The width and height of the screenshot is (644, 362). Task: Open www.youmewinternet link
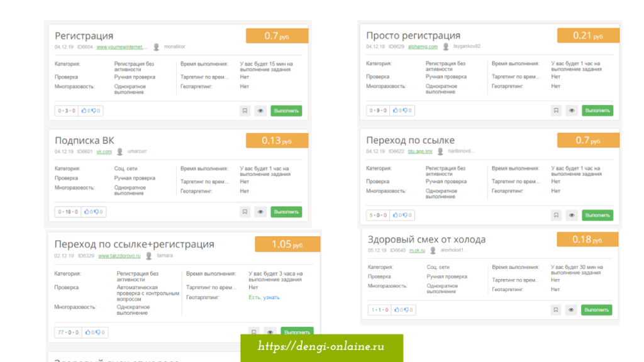pos(121,47)
